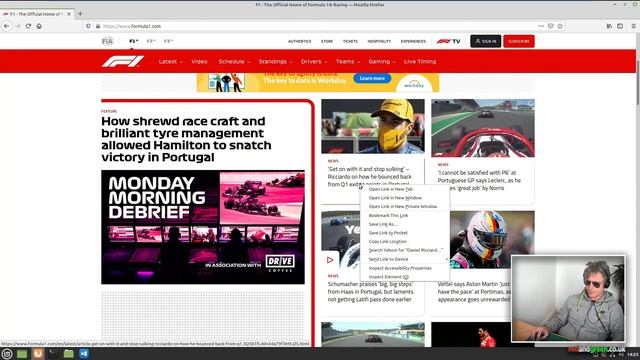Open the Firefox Home icon
The image size is (640, 360).
pos(39,26)
